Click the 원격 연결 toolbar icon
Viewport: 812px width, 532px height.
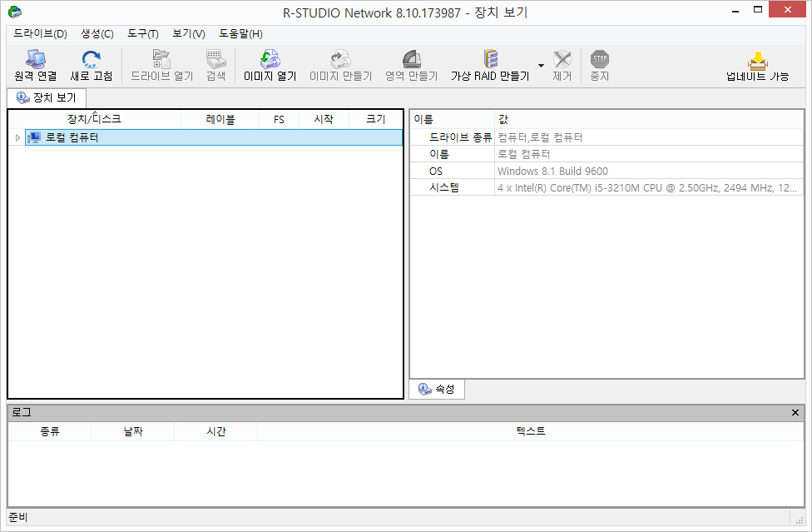point(36,60)
